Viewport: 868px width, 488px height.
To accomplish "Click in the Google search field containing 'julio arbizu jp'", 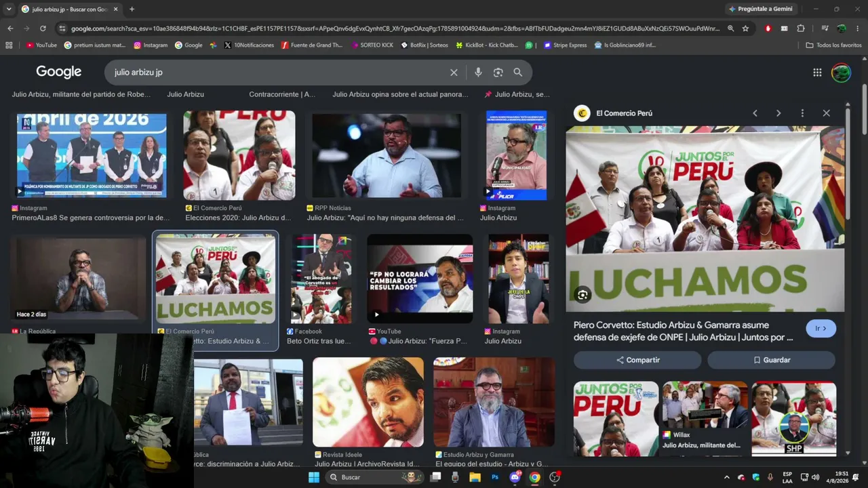I will (x=278, y=73).
